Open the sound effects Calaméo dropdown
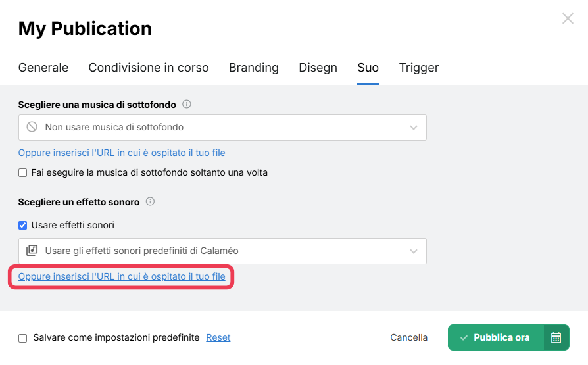Screen dimensions: 588x365 222,251
